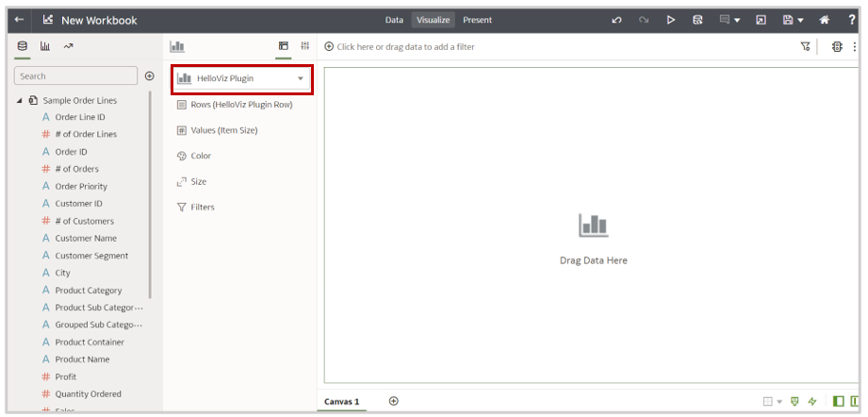This screenshot has height=417, width=868.
Task: Click the Redo icon in header
Action: coord(644,20)
